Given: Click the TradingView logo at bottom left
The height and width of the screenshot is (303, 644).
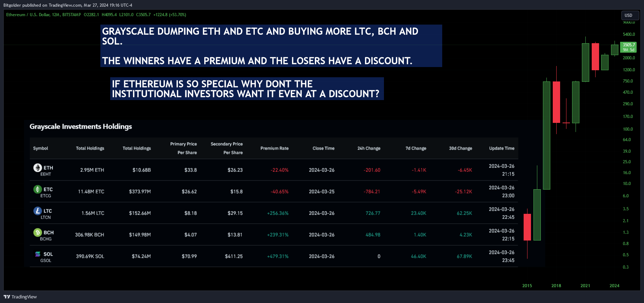Looking at the screenshot, I should [x=20, y=297].
